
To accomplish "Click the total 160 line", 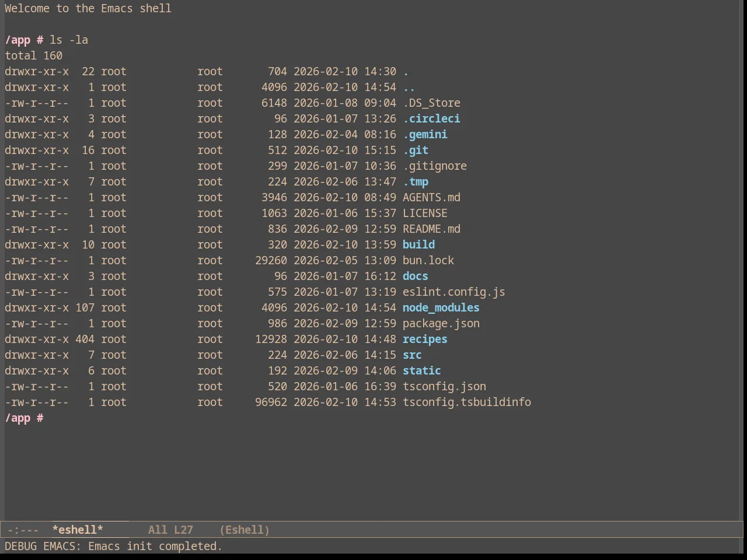I will 33,55.
